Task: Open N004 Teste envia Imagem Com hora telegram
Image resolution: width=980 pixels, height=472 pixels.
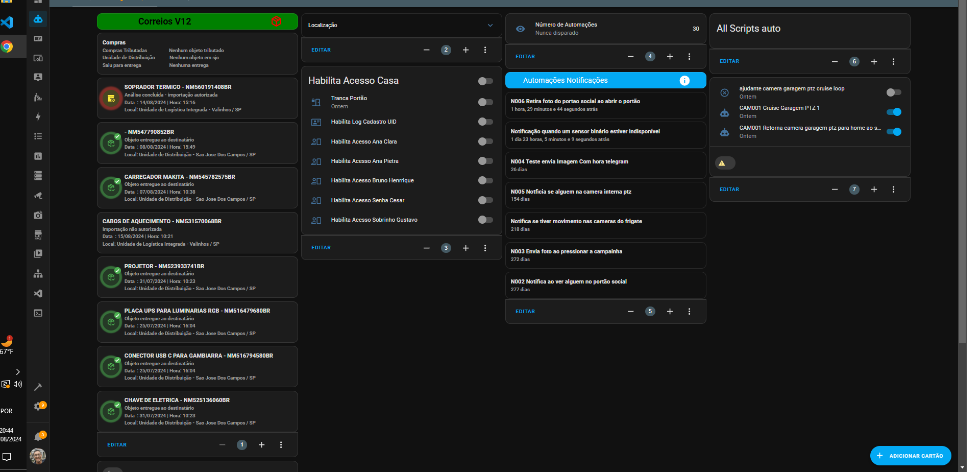Action: click(606, 166)
